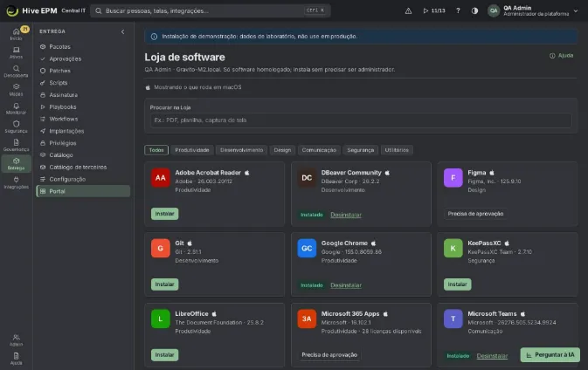Image resolution: width=588 pixels, height=370 pixels.
Task: Open Patches in Entrega menu
Action: coord(83,71)
